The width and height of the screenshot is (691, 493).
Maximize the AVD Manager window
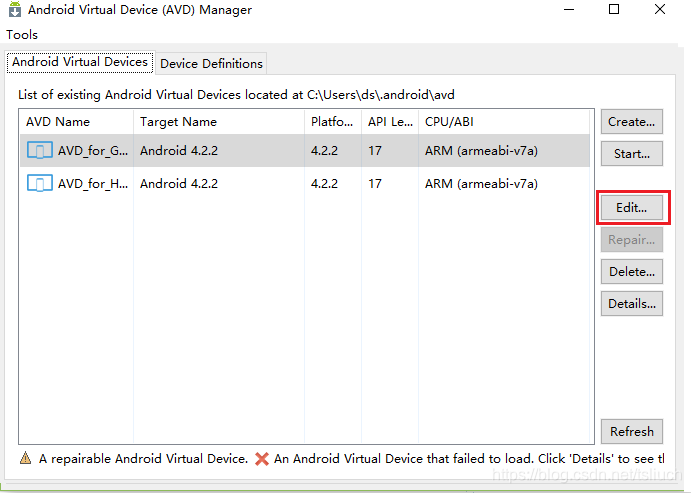pyautogui.click(x=614, y=9)
